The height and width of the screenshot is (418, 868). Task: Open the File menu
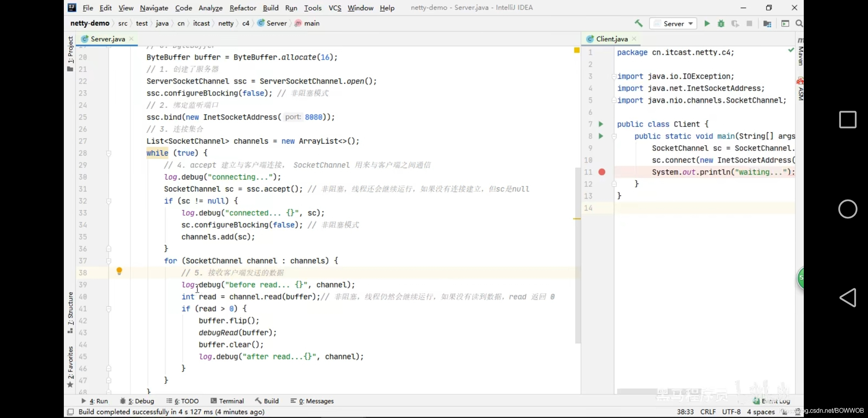88,8
